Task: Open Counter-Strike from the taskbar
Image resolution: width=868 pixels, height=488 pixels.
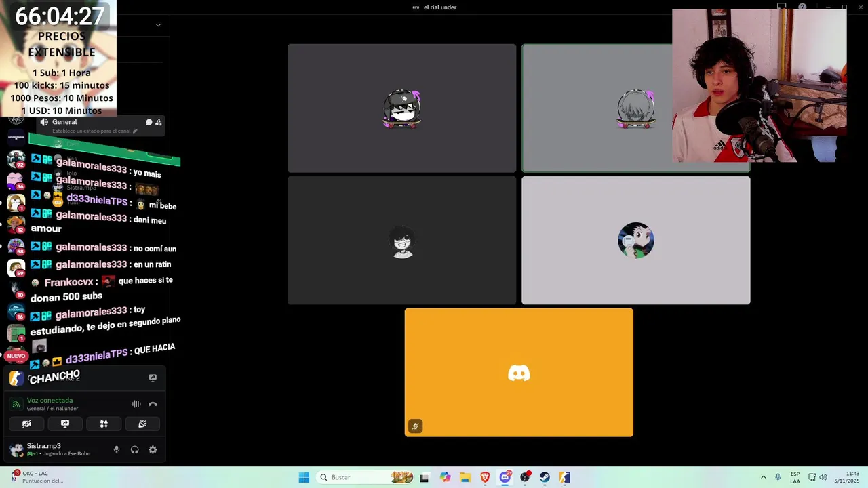Action: (x=565, y=477)
